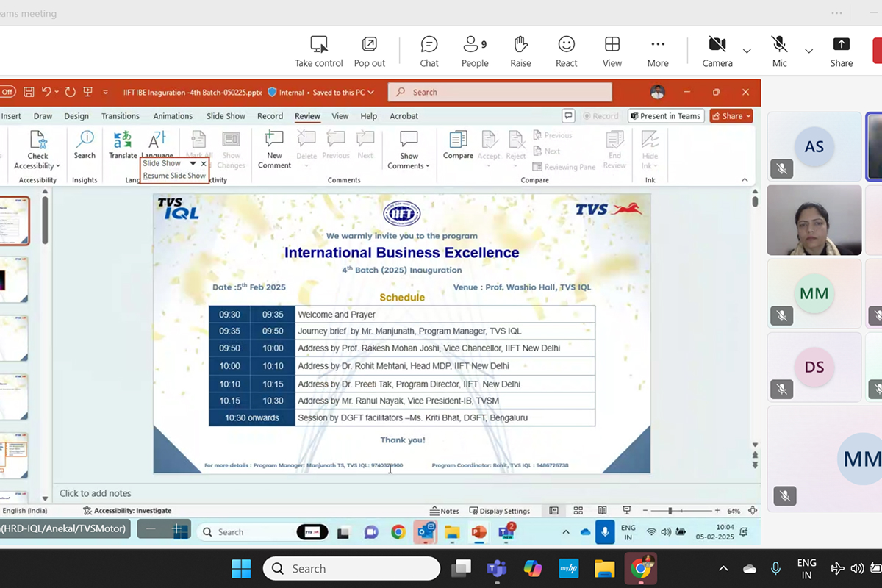
Task: Fit the slide to the current window
Action: point(753,511)
